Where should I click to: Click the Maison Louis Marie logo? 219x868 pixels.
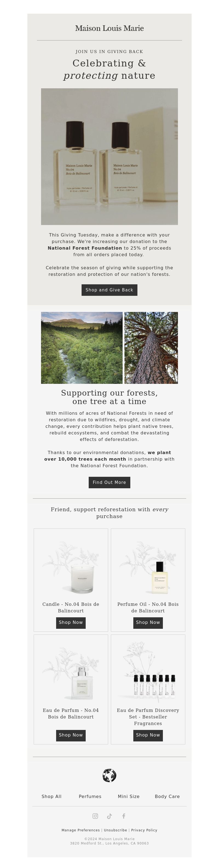click(109, 28)
